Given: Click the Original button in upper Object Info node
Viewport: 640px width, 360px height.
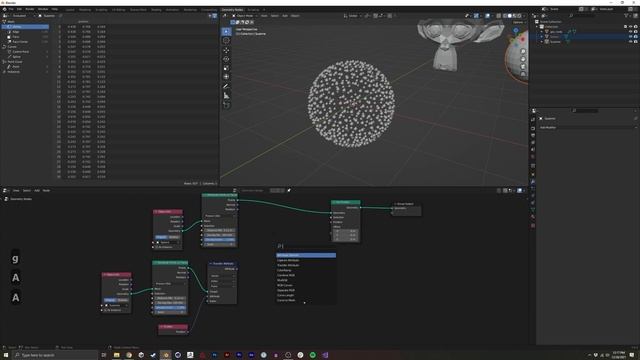Looking at the screenshot, I should point(161,237).
